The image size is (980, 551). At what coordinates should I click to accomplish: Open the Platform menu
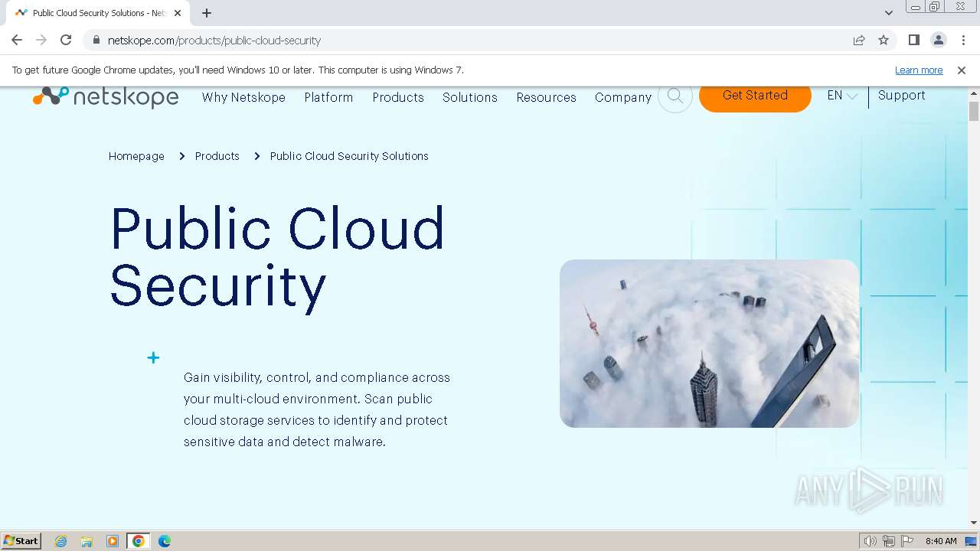coord(328,97)
